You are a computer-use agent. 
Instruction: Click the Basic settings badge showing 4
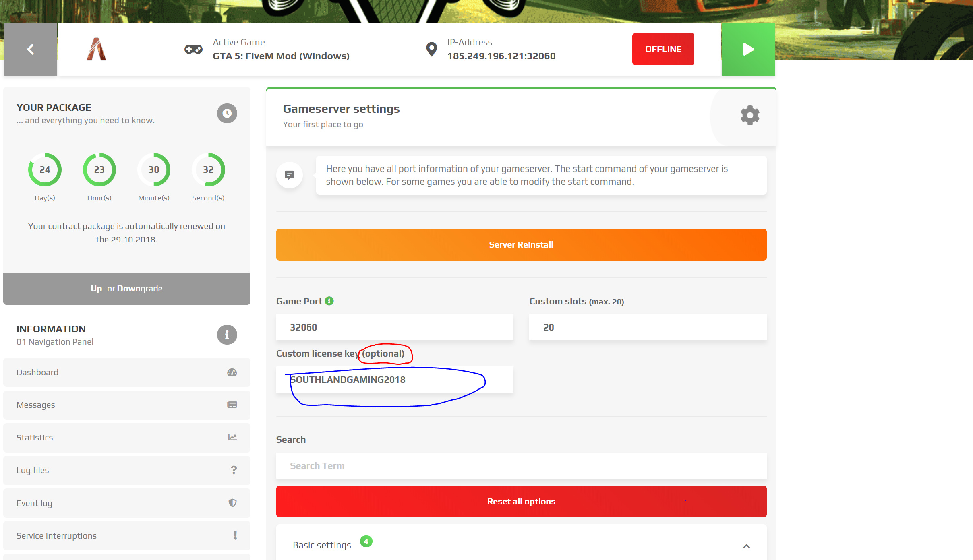click(x=366, y=542)
